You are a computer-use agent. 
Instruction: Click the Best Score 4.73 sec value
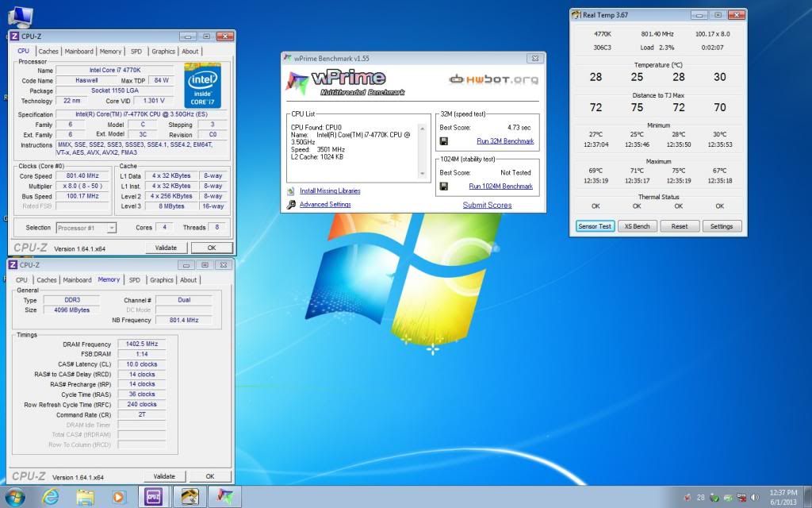pyautogui.click(x=519, y=128)
